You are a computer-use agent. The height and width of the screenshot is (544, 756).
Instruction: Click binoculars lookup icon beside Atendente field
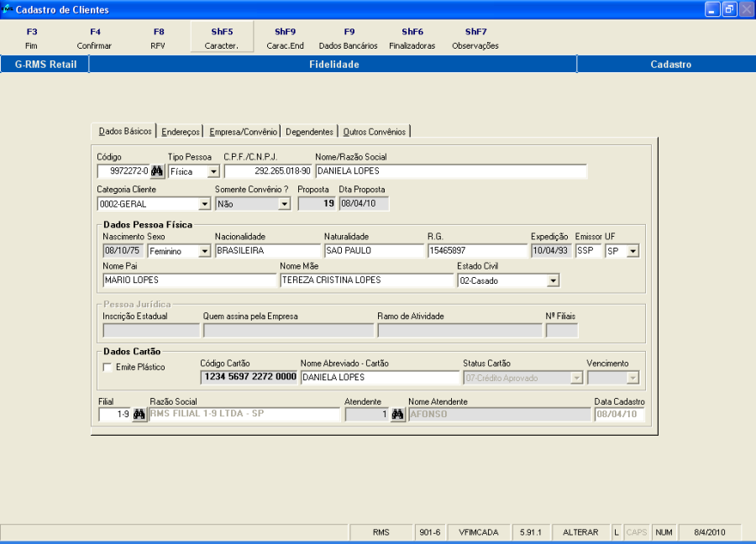[x=398, y=415]
